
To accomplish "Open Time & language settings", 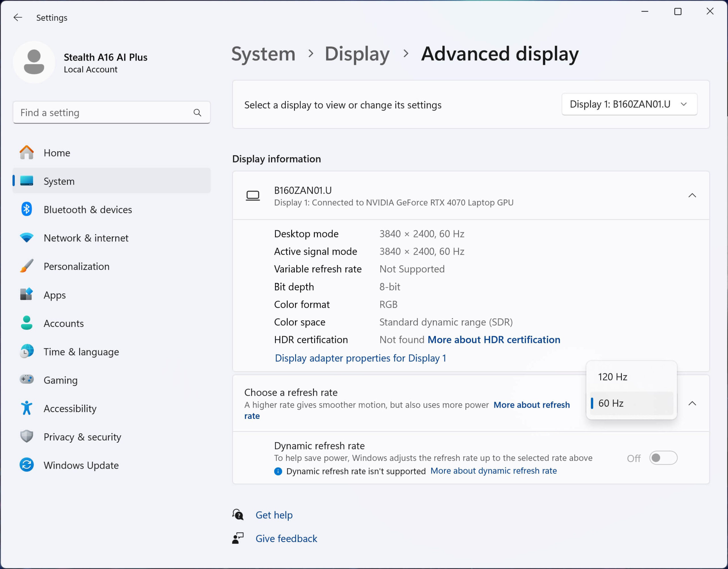I will pyautogui.click(x=112, y=351).
